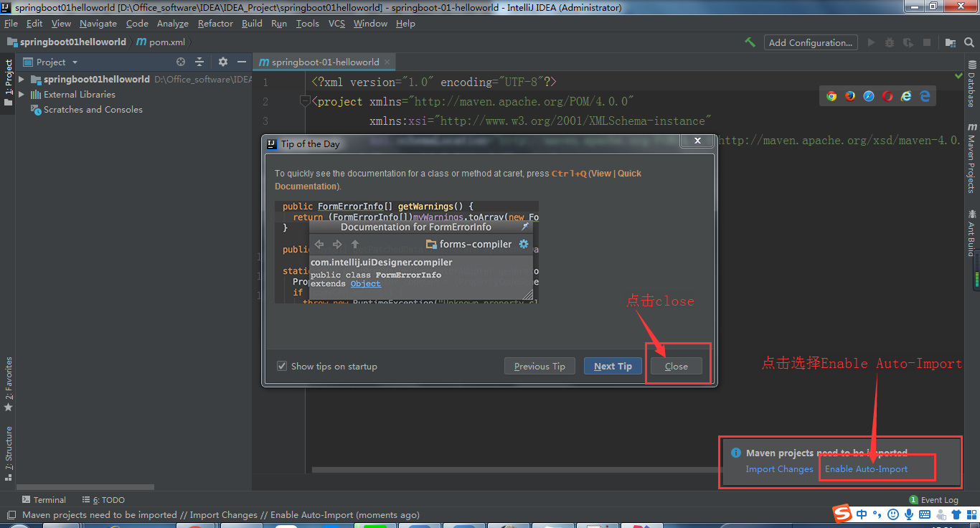Toggle Show tips on startup checkbox
This screenshot has height=528, width=980.
click(x=282, y=366)
